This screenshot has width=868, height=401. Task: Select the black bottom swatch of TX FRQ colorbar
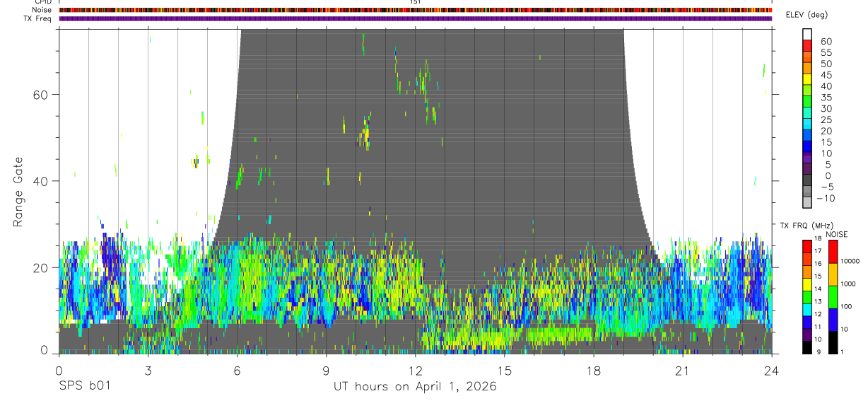pos(808,348)
